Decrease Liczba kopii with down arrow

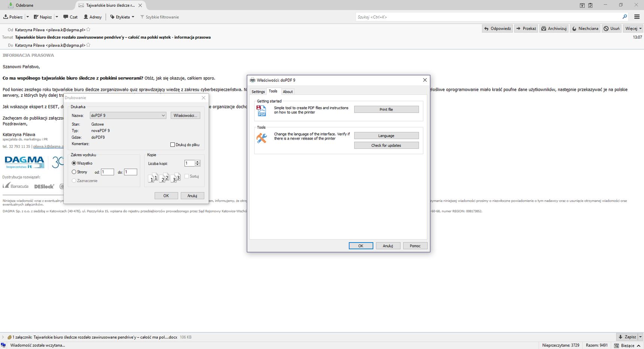[198, 165]
